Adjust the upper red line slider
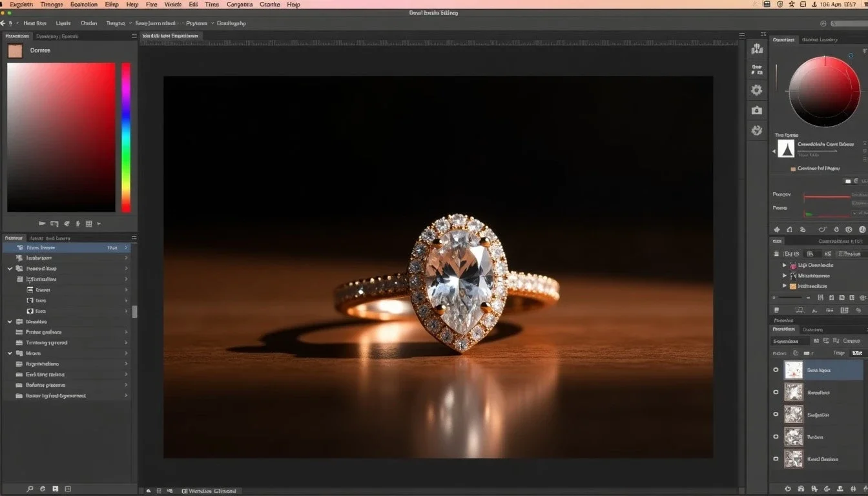 pyautogui.click(x=827, y=196)
